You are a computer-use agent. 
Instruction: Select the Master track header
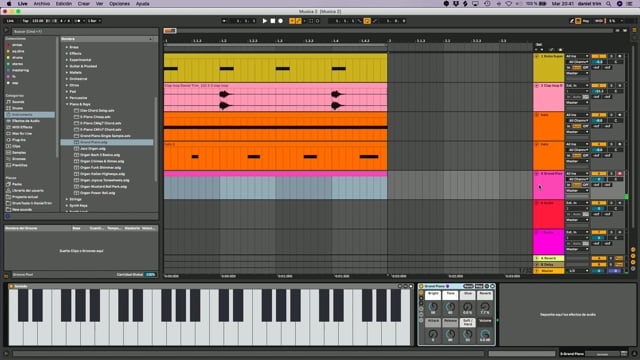549,271
